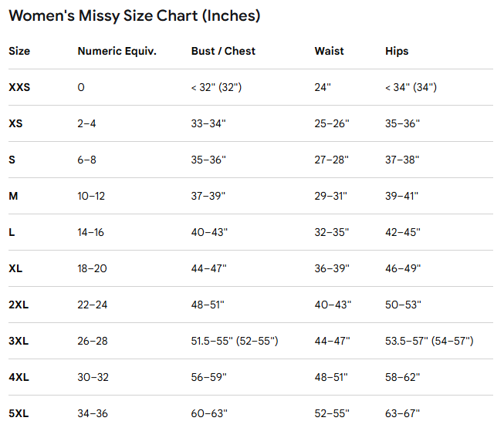Image resolution: width=504 pixels, height=431 pixels.
Task: Select the XXS size row label
Action: (x=19, y=87)
